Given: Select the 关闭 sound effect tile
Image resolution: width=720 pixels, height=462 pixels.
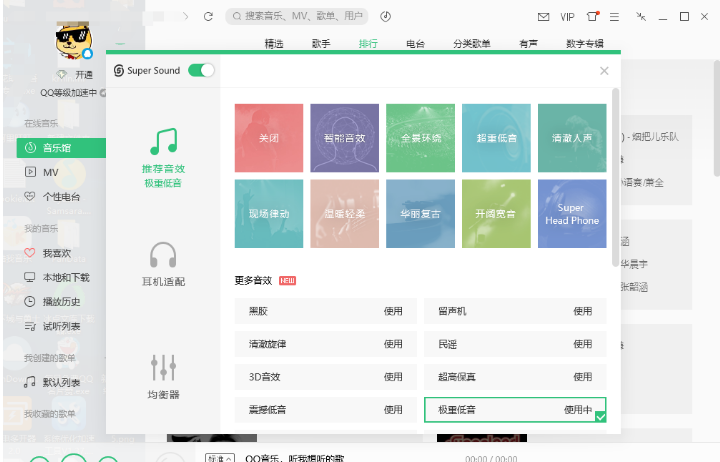Looking at the screenshot, I should pos(269,138).
